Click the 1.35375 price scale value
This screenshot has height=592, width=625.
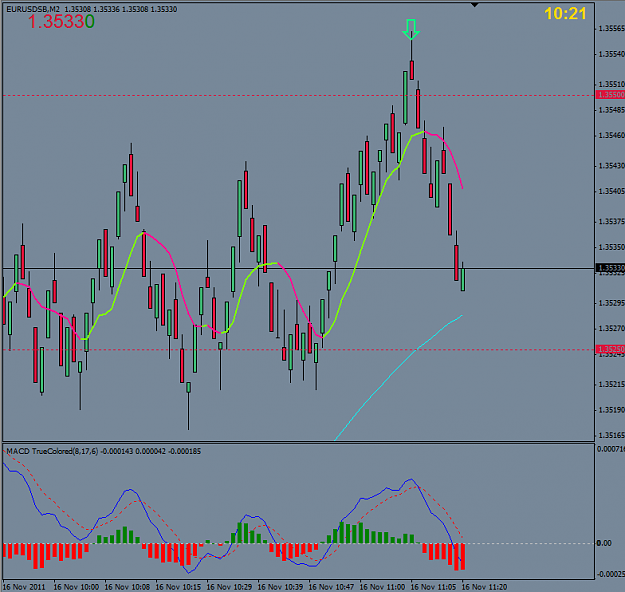611,222
